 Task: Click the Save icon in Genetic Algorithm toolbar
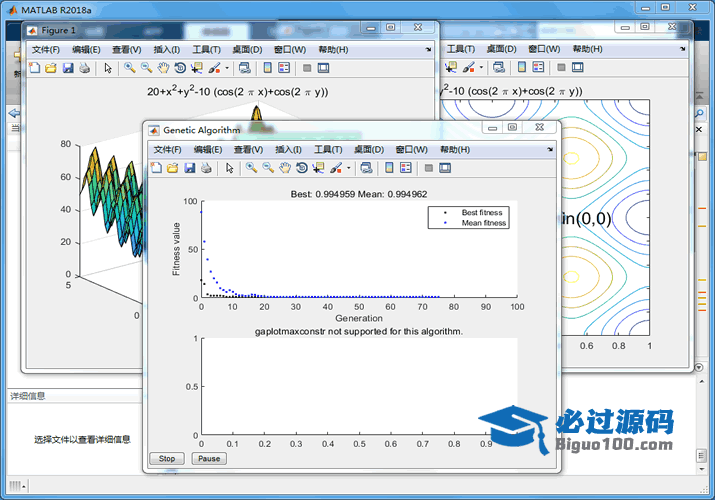(189, 168)
